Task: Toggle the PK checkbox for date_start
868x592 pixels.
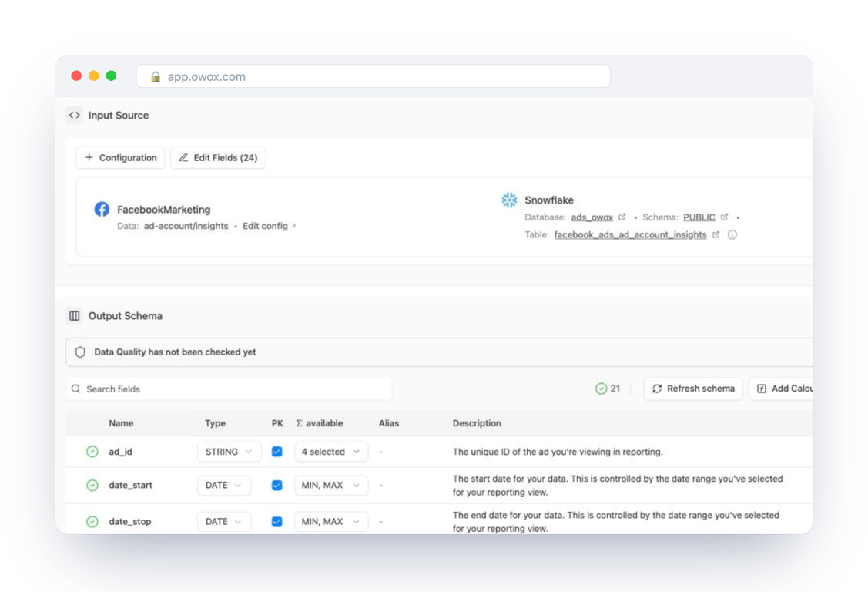Action: point(276,486)
